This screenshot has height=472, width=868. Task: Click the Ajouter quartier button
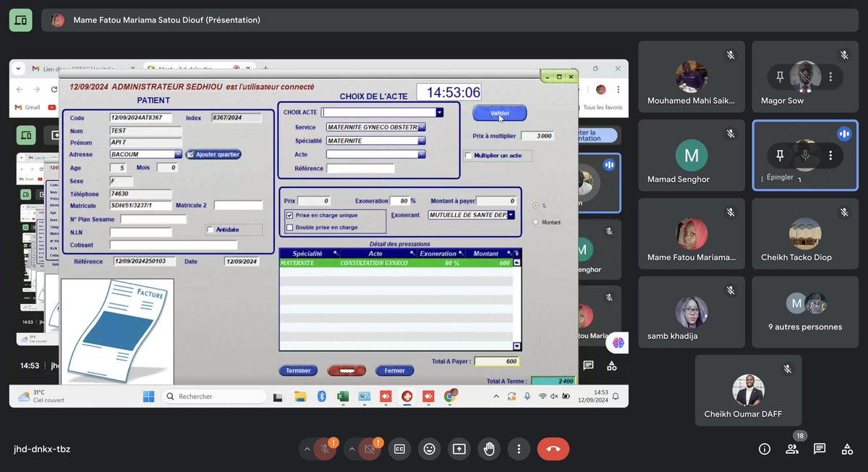click(x=214, y=154)
